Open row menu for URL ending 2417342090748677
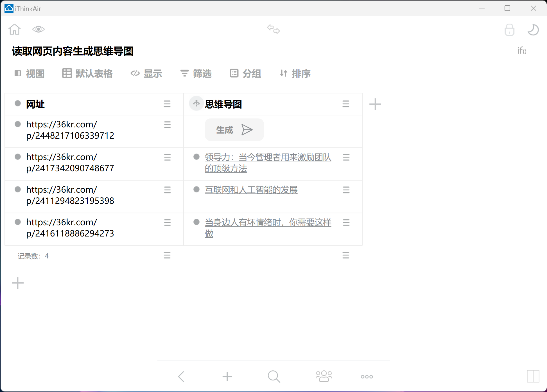547x392 pixels. [x=167, y=157]
